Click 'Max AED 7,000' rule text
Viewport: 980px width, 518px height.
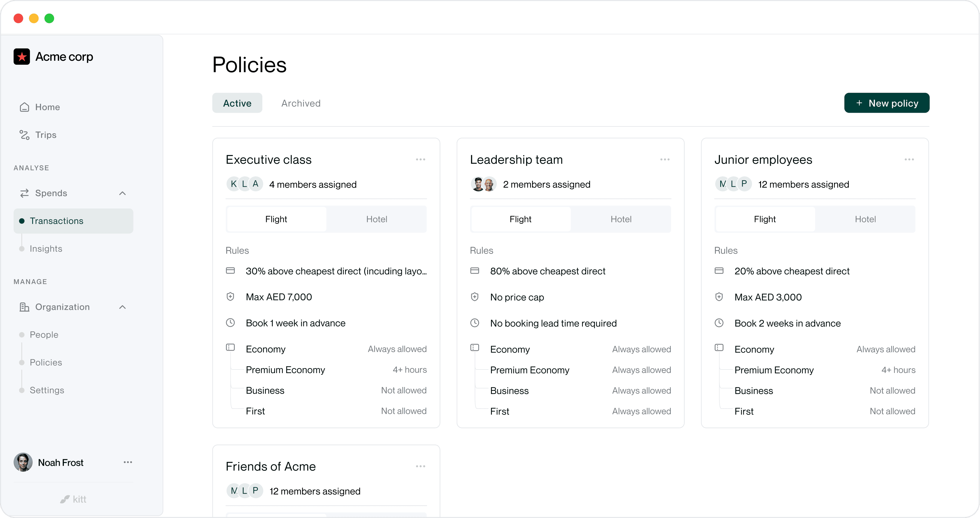point(279,297)
